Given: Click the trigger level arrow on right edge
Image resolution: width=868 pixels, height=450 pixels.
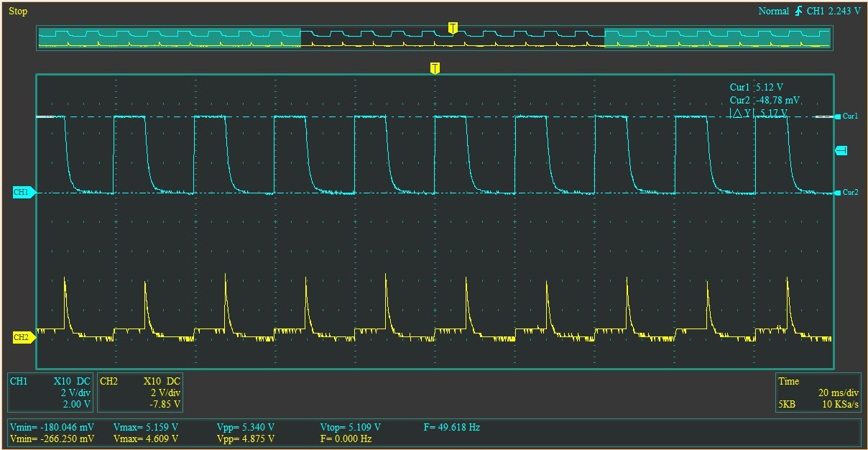Looking at the screenshot, I should 841,150.
